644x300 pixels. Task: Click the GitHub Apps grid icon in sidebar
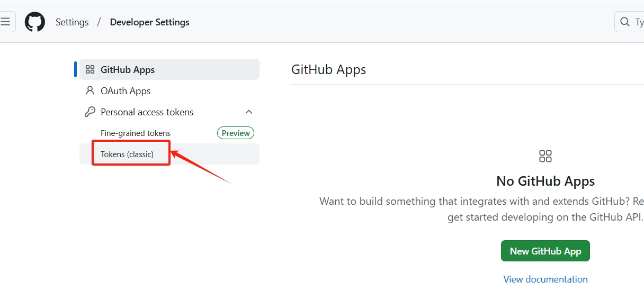[x=90, y=70]
